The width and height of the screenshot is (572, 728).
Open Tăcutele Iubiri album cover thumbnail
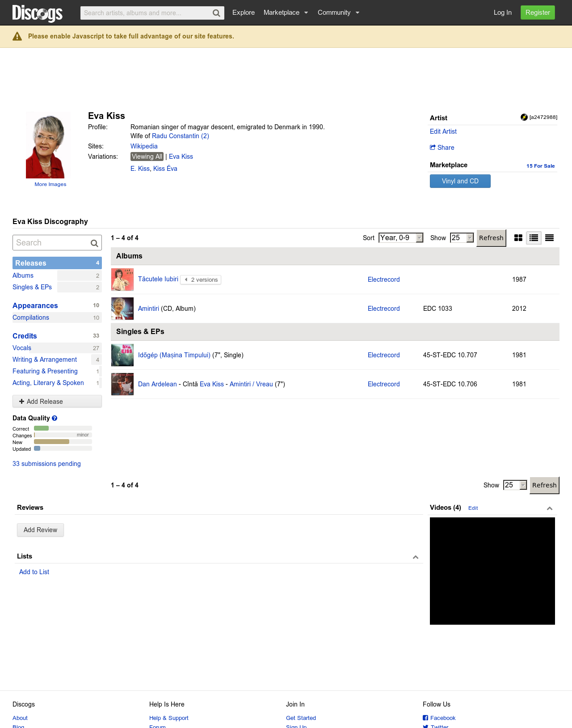coord(122,279)
